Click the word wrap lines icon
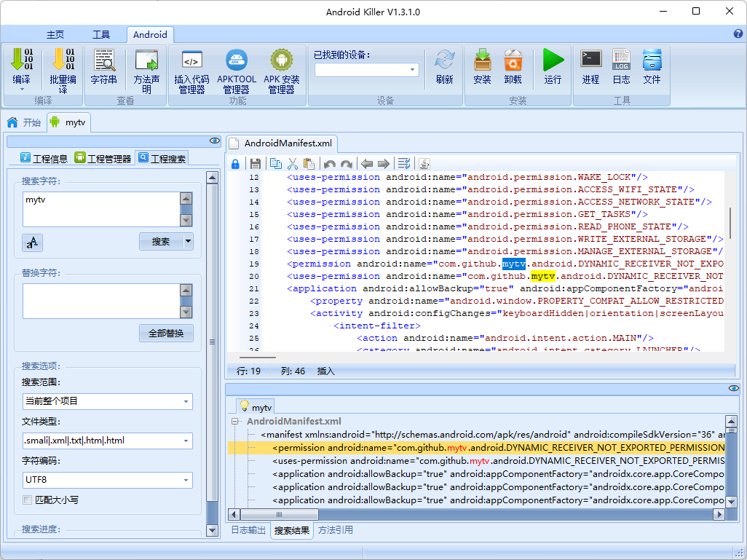This screenshot has width=747, height=560. pyautogui.click(x=404, y=164)
